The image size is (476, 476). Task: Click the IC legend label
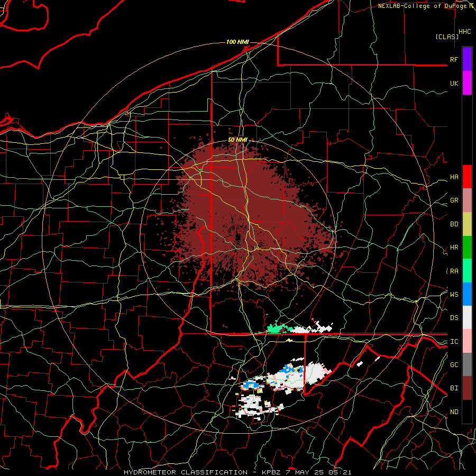(x=454, y=342)
